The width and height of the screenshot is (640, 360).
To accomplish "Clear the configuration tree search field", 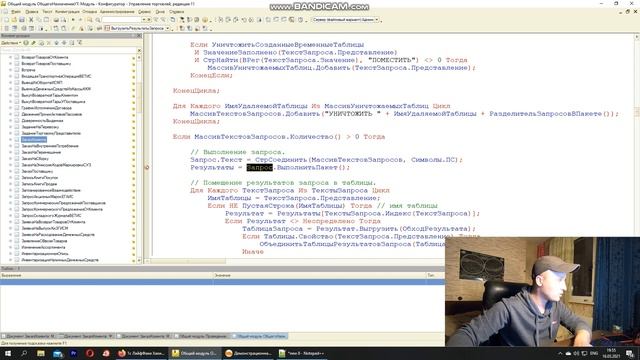I will tap(139, 50).
